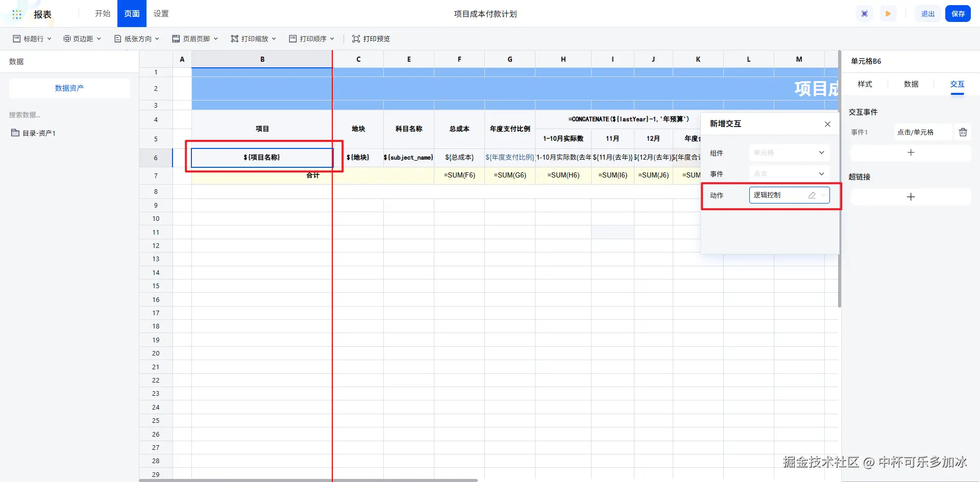Select cell =SUM(I6)
Screen dimensions: 980x482
pyautogui.click(x=612, y=175)
